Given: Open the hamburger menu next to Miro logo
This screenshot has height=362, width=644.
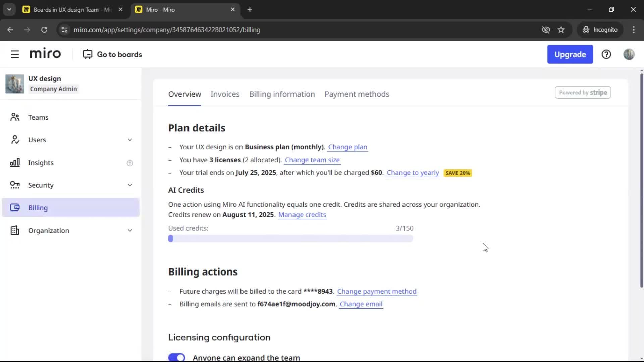Looking at the screenshot, I should [15, 54].
